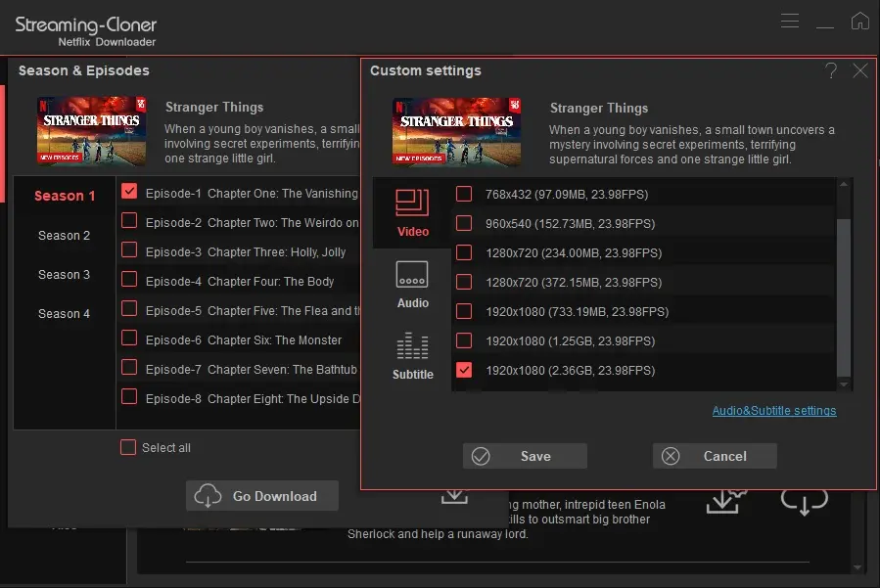
Task: Check Episode-3 Chapter Three checkbox
Action: tap(129, 249)
